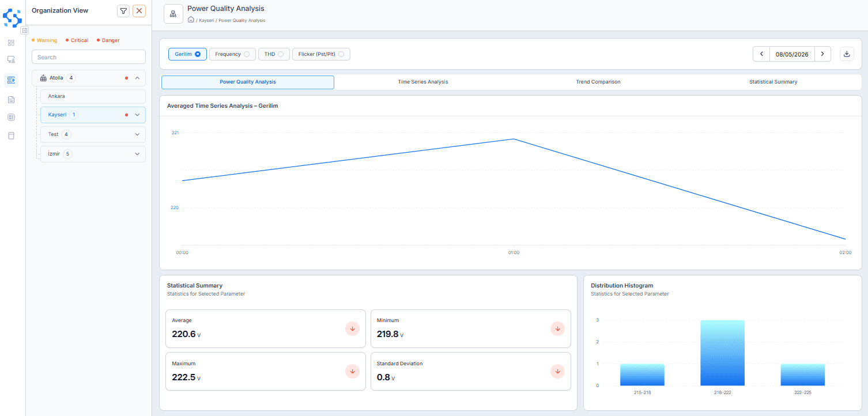Open the document report sidebar icon
This screenshot has height=416, width=868.
(x=11, y=100)
